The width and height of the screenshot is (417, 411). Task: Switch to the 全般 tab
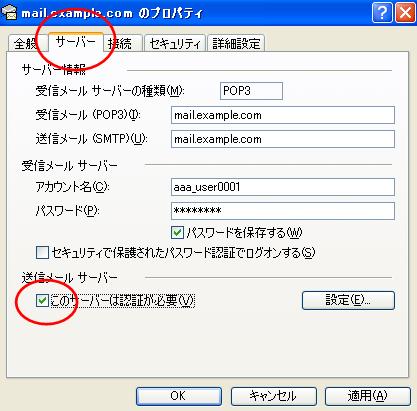(26, 44)
